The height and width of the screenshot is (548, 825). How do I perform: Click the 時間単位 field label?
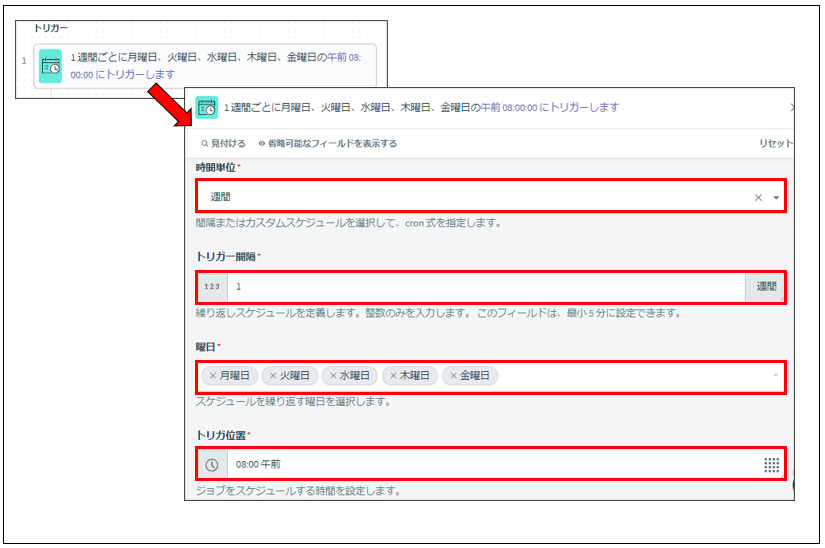pyautogui.click(x=216, y=168)
